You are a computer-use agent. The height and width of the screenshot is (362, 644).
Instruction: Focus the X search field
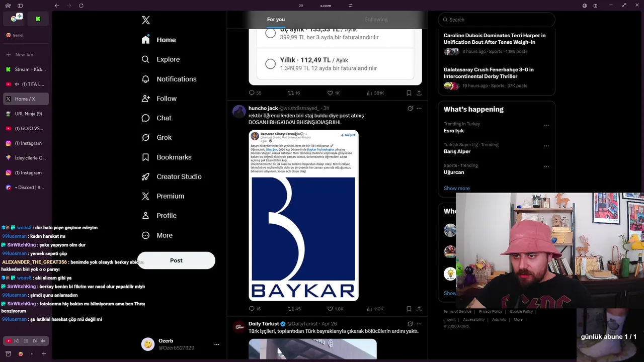[497, 20]
